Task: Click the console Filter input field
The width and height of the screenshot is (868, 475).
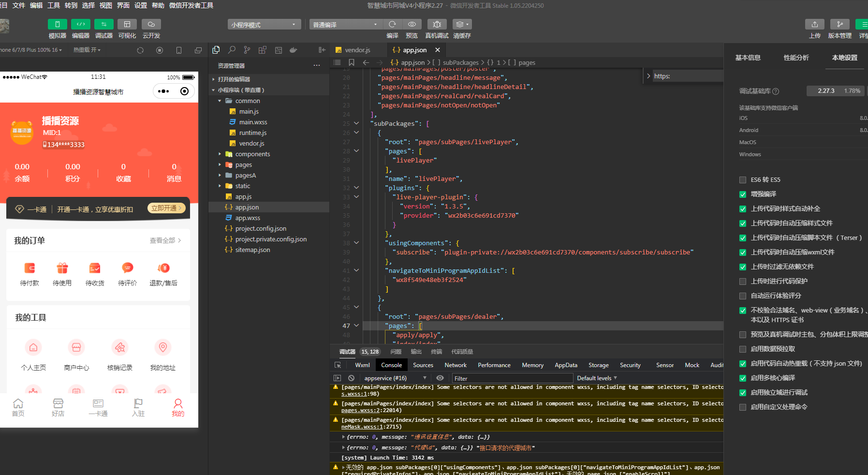Action: click(x=513, y=378)
